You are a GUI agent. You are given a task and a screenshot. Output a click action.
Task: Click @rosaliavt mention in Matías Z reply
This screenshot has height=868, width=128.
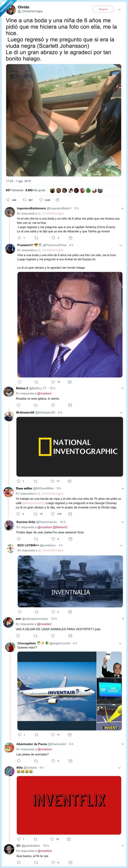[x=44, y=393]
